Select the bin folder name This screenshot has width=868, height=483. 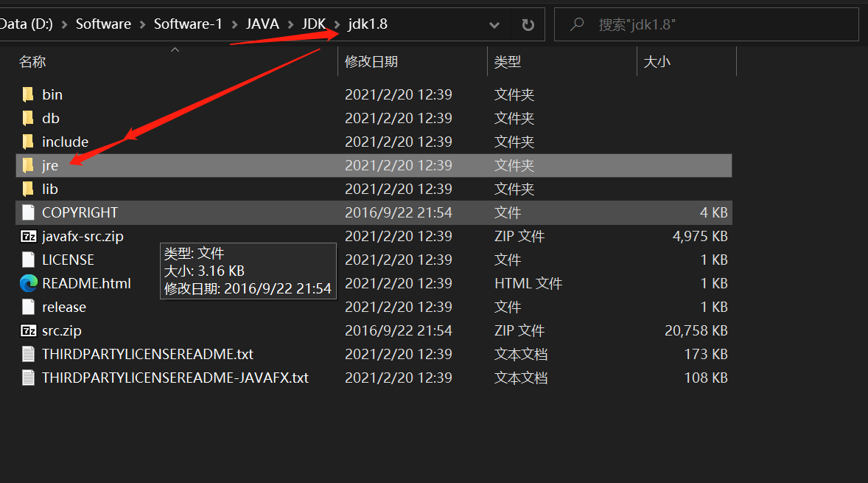[x=52, y=94]
